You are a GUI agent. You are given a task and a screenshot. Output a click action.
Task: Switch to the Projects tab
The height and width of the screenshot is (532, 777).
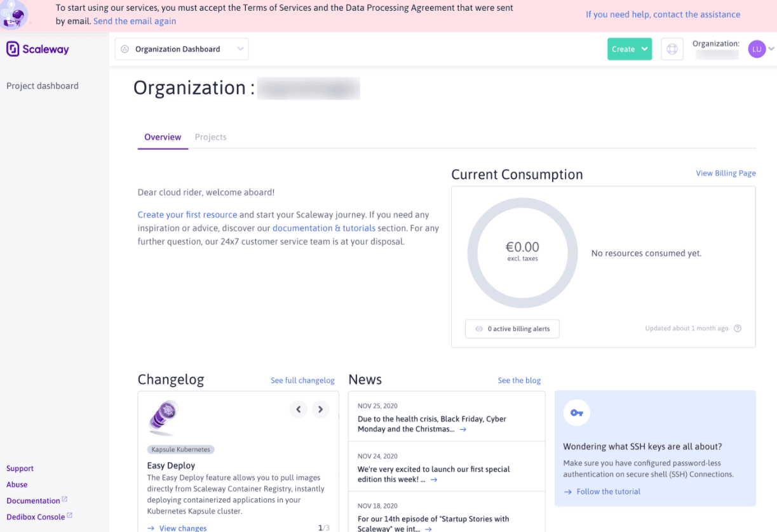tap(210, 137)
